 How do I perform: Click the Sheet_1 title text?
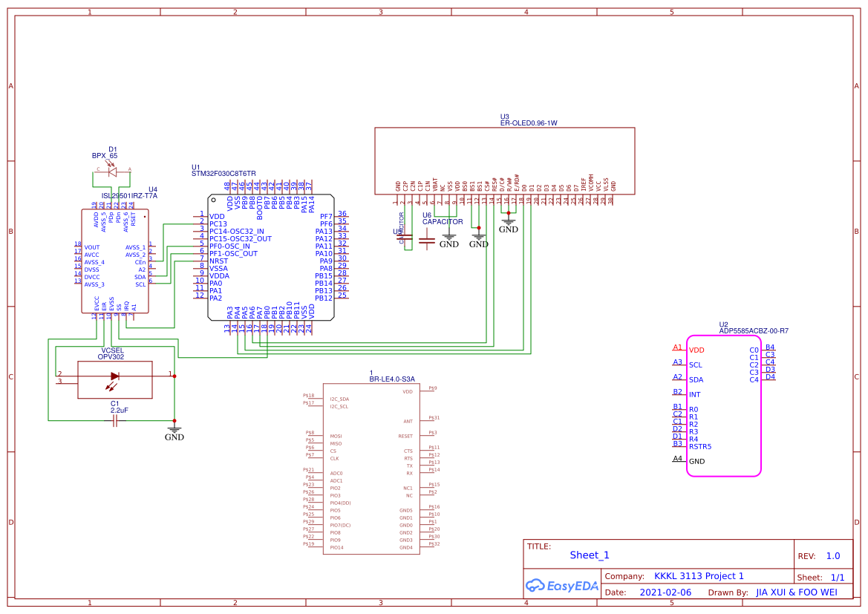pyautogui.click(x=589, y=555)
